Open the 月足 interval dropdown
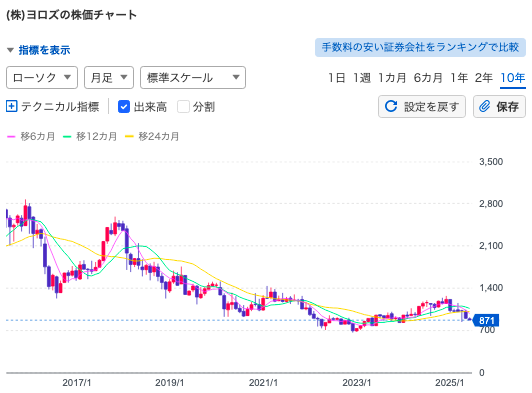 click(x=109, y=77)
